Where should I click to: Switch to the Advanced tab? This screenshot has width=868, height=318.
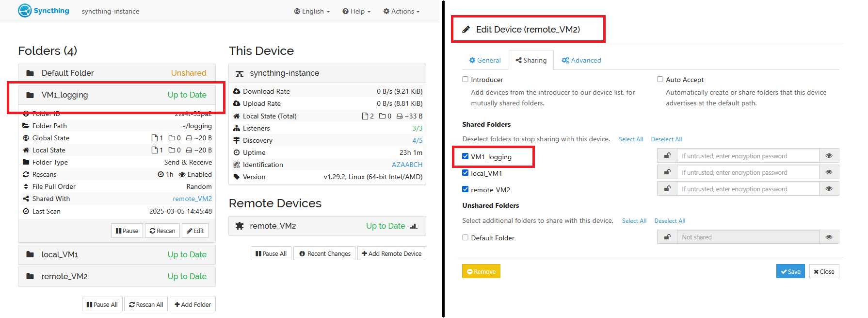point(581,60)
